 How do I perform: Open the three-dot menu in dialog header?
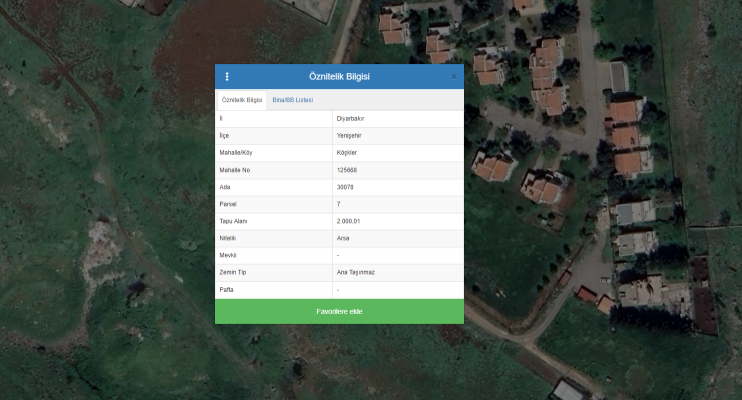tap(227, 76)
